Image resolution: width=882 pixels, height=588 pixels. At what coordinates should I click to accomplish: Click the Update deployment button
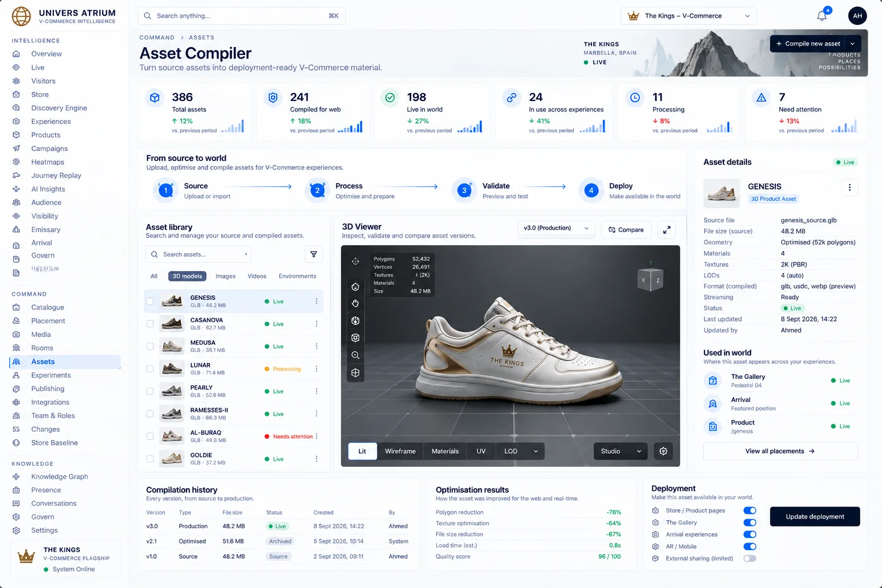(815, 517)
